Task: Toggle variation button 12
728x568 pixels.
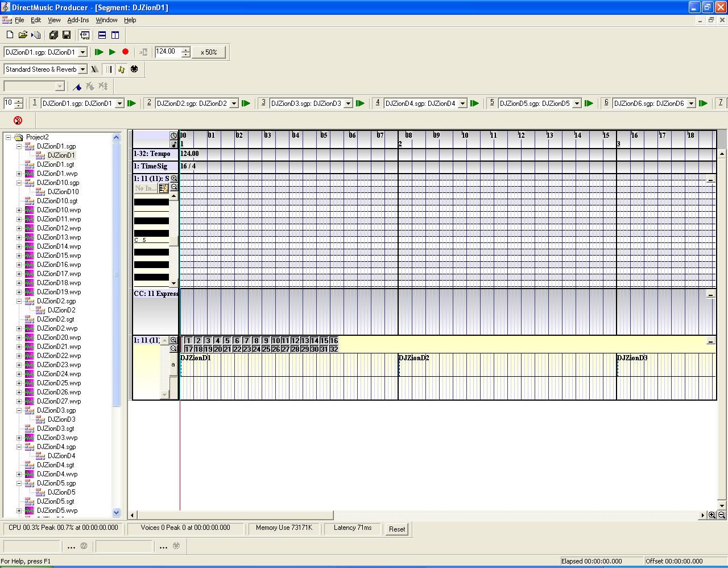Action: [295, 340]
